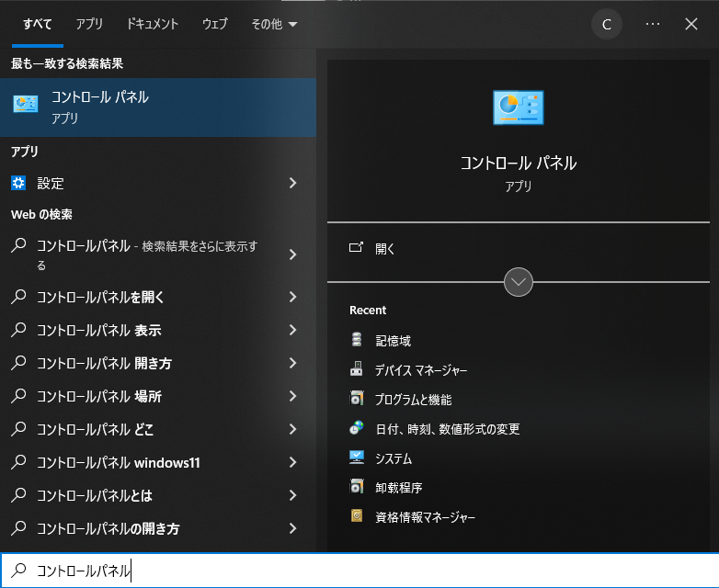Switch to the アプリ tab
The height and width of the screenshot is (588, 719).
(89, 24)
